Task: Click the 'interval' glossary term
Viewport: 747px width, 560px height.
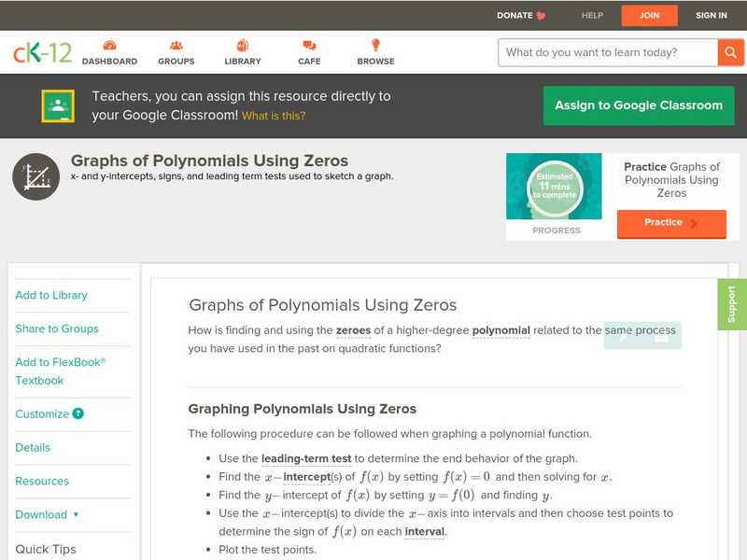Action: point(425,531)
